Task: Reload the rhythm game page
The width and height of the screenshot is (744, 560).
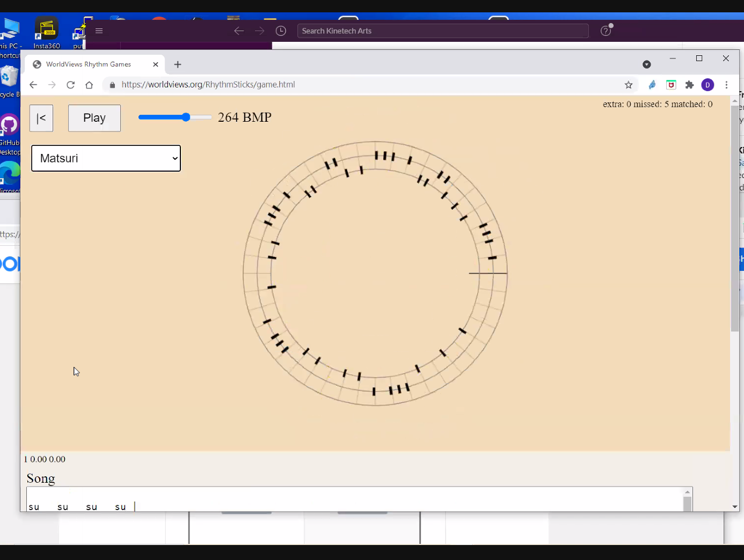Action: click(x=70, y=85)
